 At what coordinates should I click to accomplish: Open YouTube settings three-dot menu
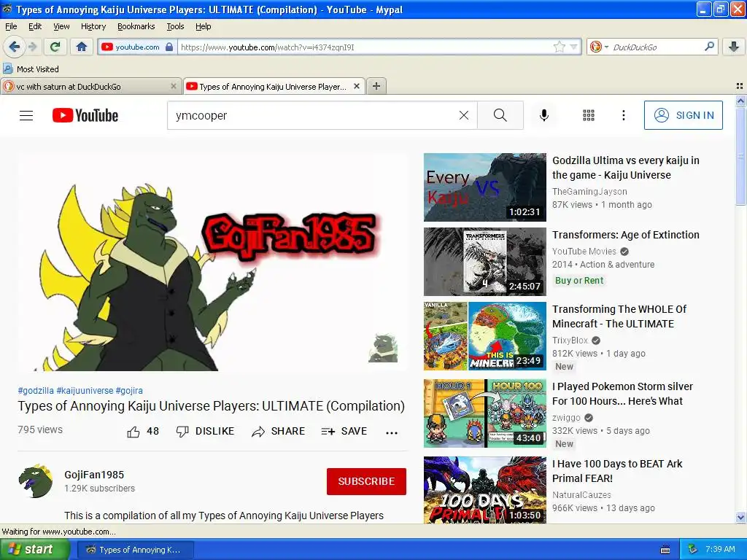click(x=624, y=115)
